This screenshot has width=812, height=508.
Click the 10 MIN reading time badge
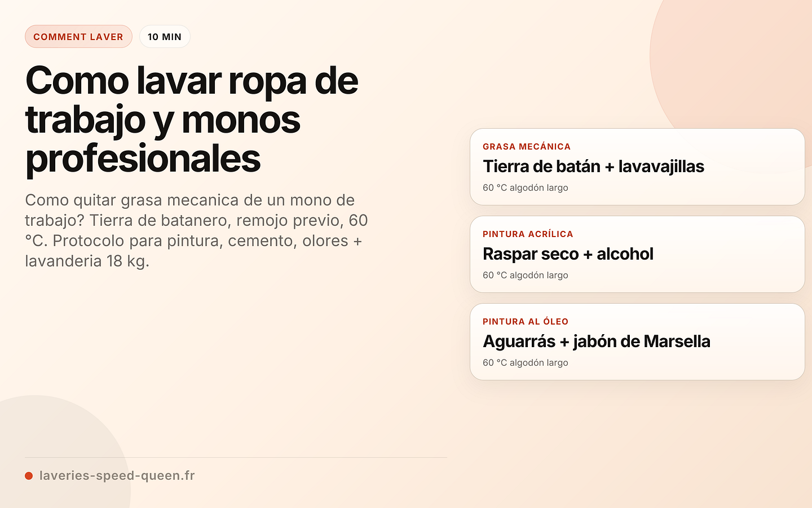pos(165,37)
